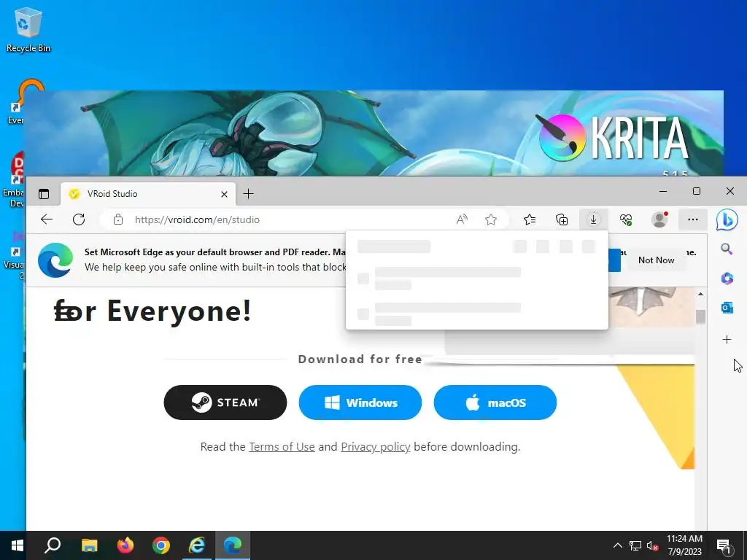Open the clock showing 11:24 AM
This screenshot has width=747, height=560.
click(684, 545)
